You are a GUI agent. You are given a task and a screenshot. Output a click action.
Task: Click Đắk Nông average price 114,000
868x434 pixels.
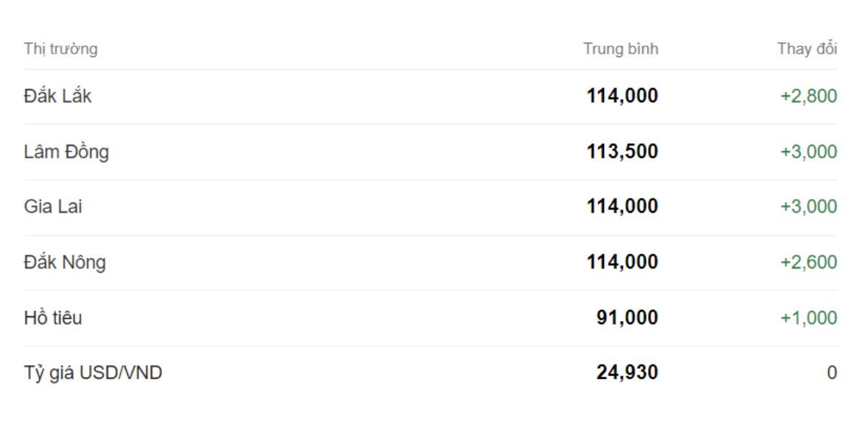click(x=622, y=262)
